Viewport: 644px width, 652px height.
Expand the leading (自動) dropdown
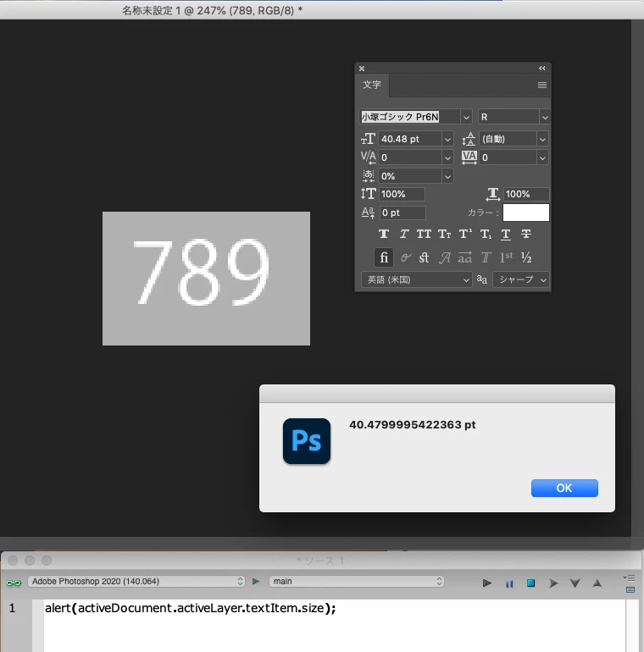click(542, 139)
